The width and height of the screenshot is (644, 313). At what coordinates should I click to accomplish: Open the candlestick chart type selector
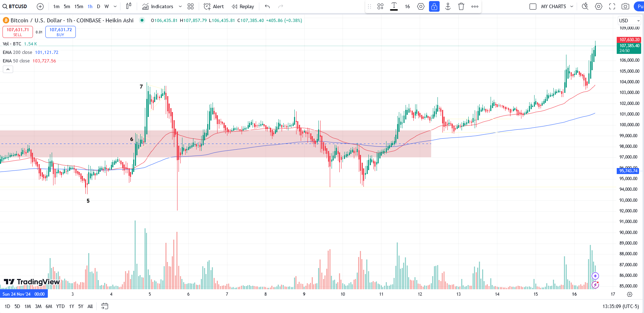click(129, 6)
